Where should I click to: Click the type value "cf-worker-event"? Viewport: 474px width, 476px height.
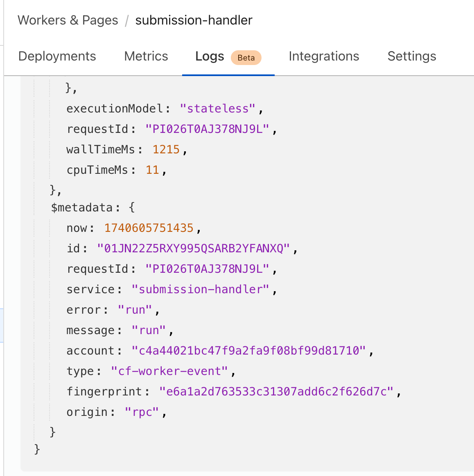click(169, 371)
